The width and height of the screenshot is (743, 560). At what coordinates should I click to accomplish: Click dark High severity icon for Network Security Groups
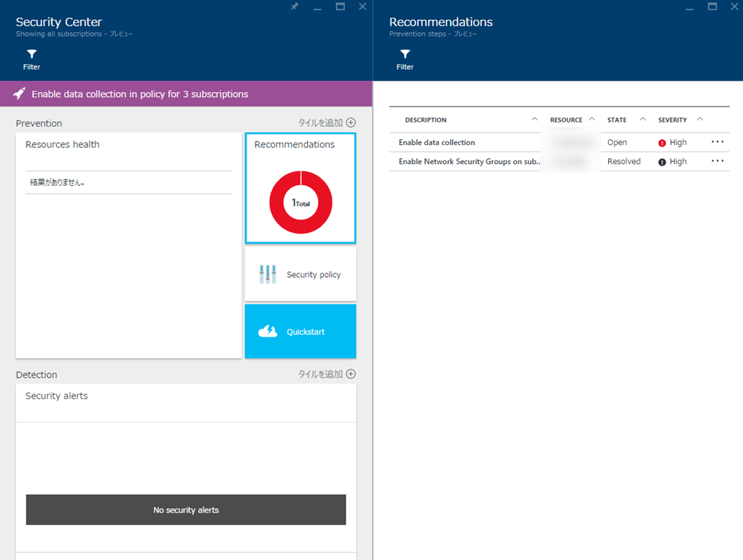(x=662, y=162)
